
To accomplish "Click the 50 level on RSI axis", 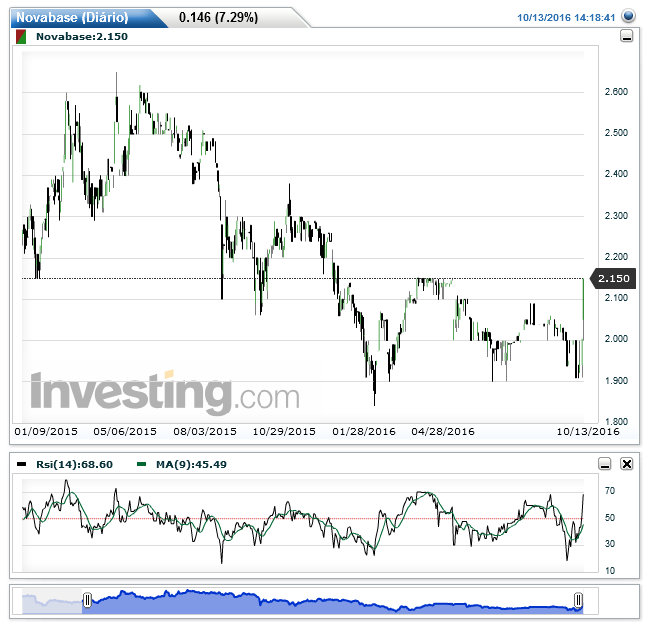I will 610,517.
